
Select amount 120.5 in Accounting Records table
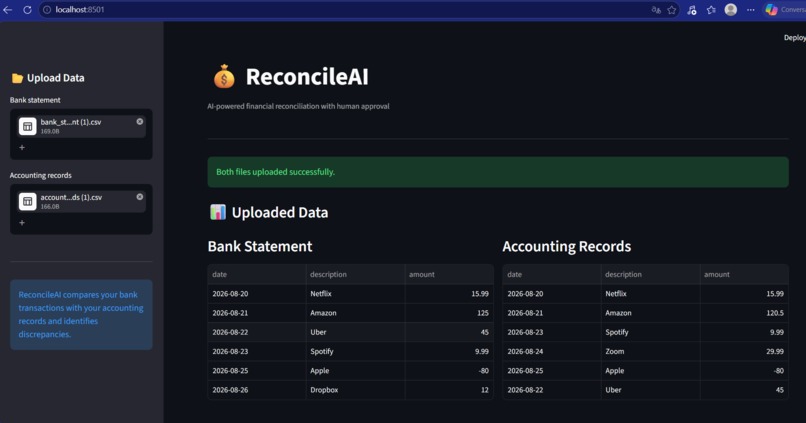(x=744, y=313)
